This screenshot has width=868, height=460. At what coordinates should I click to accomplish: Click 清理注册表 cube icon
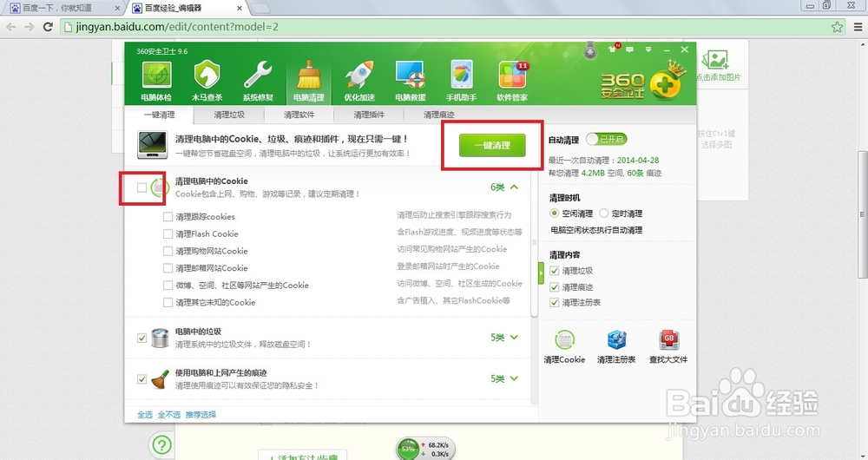click(x=616, y=339)
